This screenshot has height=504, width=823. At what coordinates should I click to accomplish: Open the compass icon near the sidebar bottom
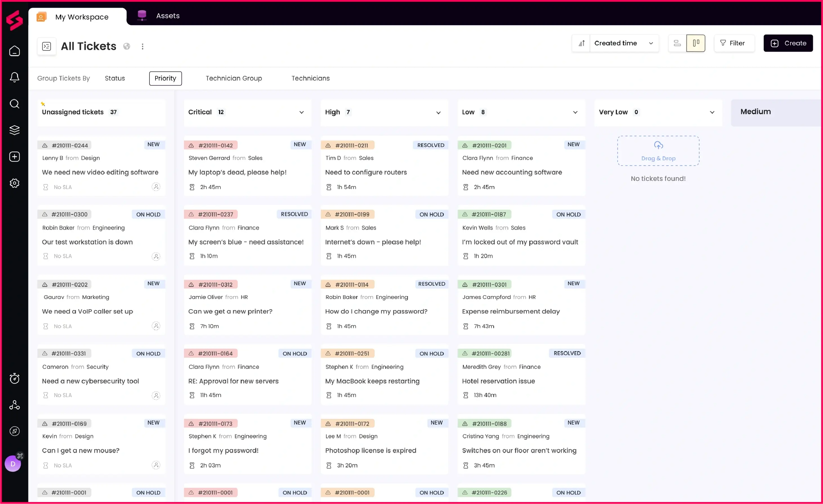15,431
